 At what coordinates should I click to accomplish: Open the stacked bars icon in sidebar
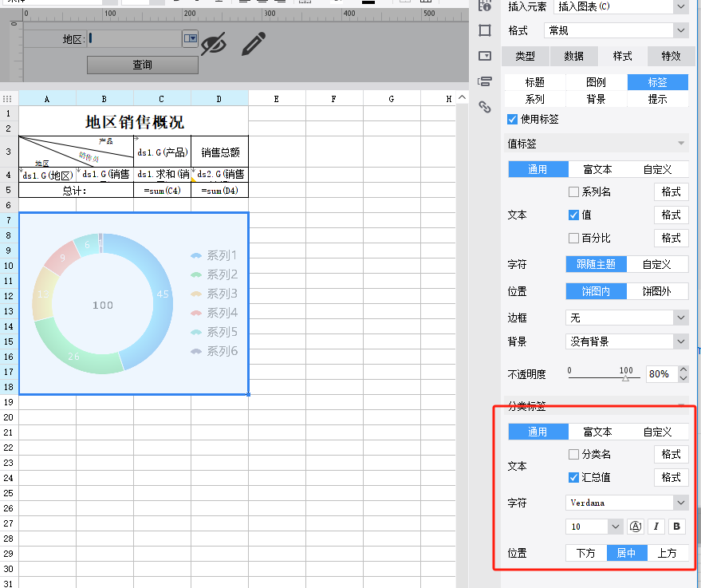point(484,81)
